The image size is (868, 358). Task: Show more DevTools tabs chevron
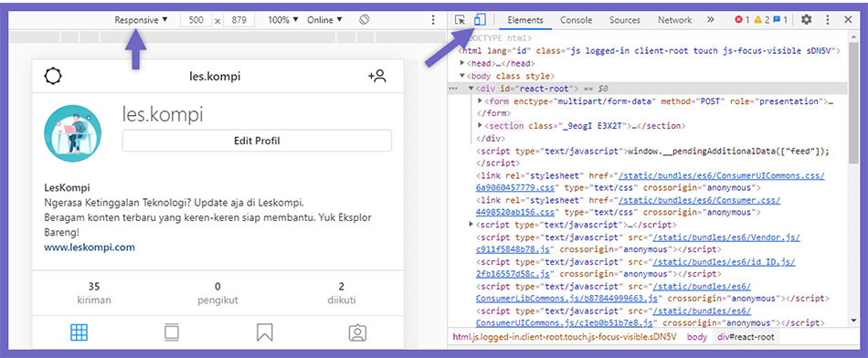click(711, 20)
